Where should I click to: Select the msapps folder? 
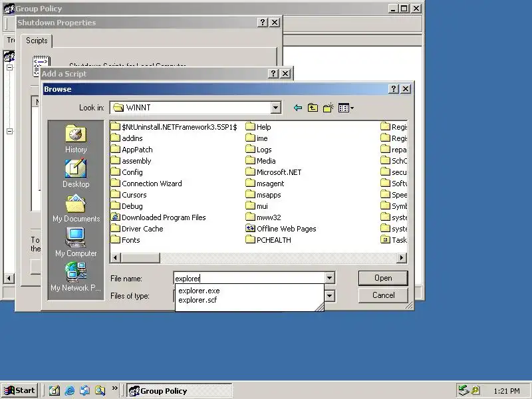point(263,195)
